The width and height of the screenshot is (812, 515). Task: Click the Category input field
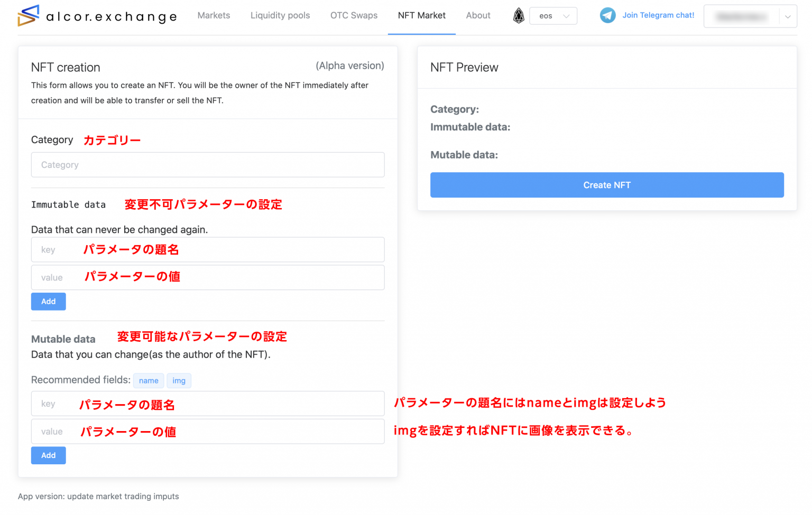(x=208, y=164)
